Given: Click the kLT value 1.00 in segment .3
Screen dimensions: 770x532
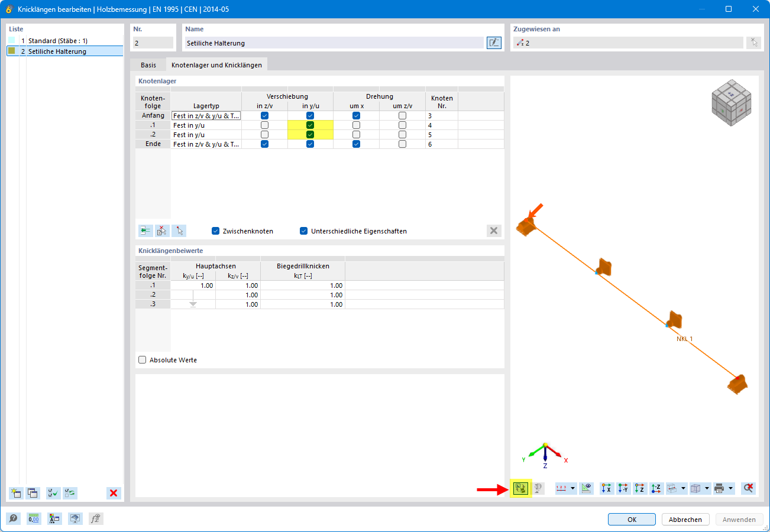Looking at the screenshot, I should coord(303,304).
